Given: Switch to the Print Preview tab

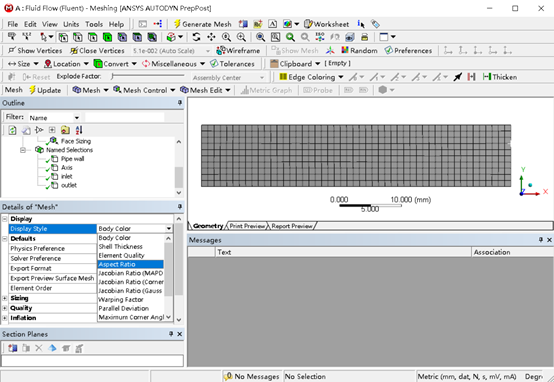Looking at the screenshot, I should click(x=247, y=226).
